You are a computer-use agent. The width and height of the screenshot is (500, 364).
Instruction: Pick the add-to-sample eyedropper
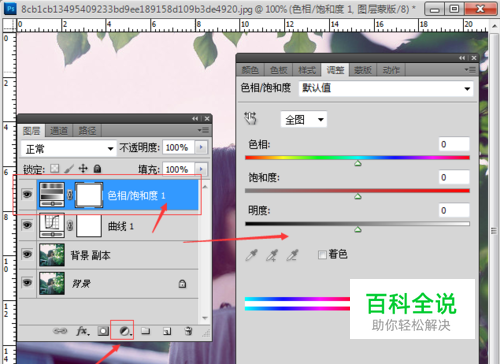272,255
